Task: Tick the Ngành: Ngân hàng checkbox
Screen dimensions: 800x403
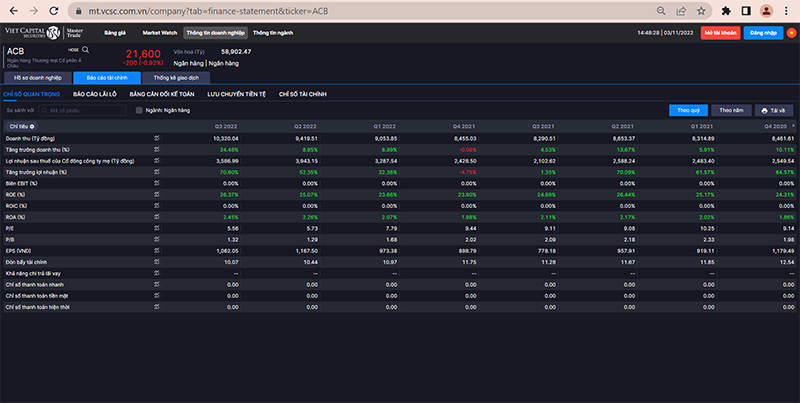Action: pyautogui.click(x=139, y=110)
